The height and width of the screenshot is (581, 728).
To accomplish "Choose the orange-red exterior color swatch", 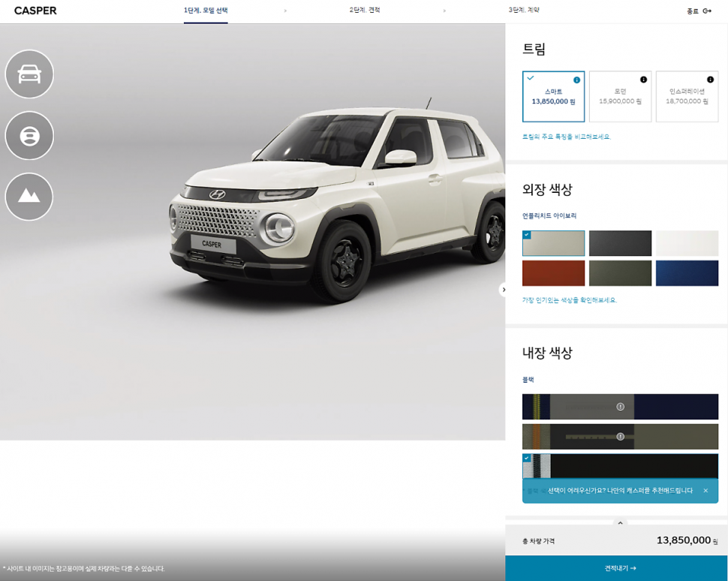I will [x=553, y=273].
